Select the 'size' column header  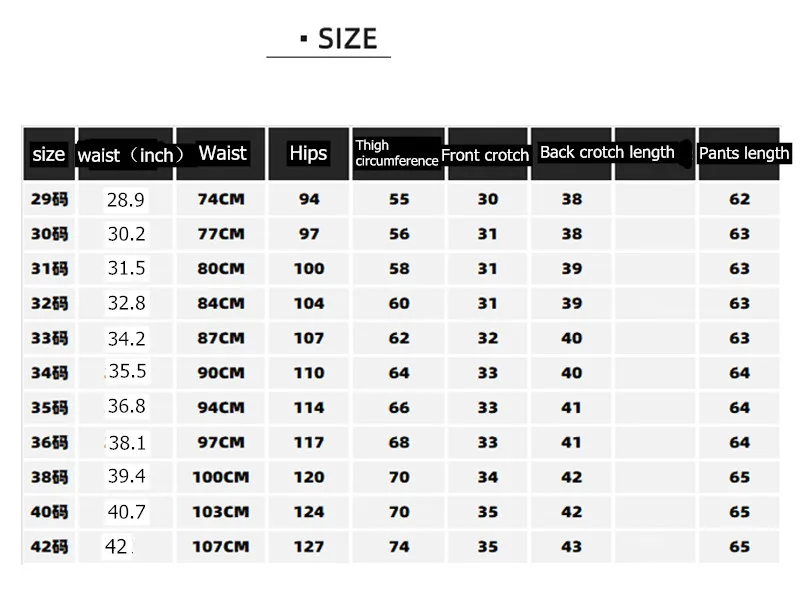48,154
